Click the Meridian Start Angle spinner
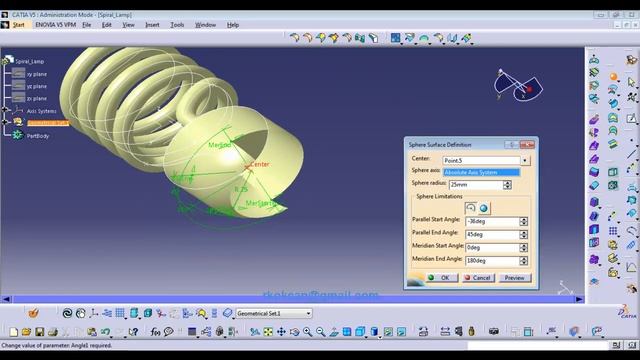 coord(524,247)
